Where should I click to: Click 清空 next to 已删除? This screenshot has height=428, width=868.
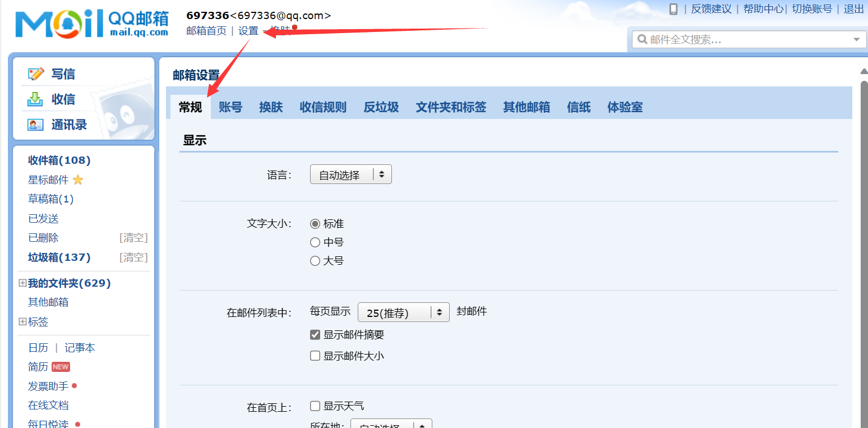point(133,238)
